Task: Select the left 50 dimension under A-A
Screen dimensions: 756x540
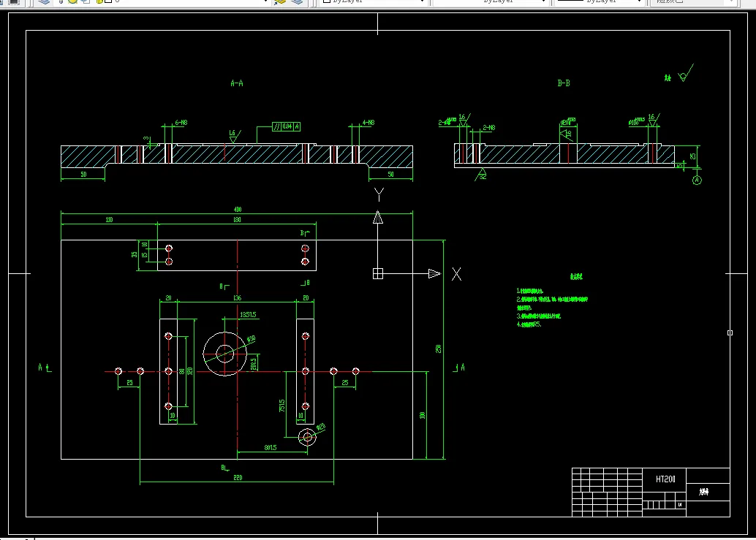Action: click(x=83, y=175)
